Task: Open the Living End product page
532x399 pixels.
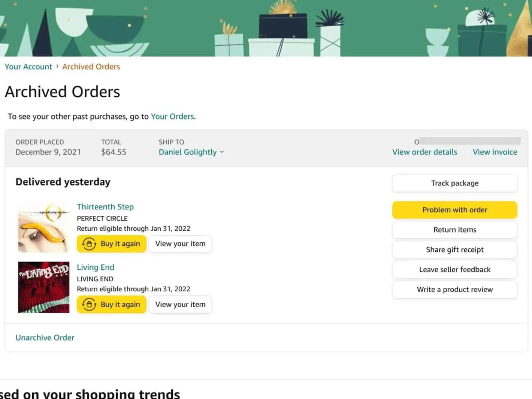Action: [96, 267]
